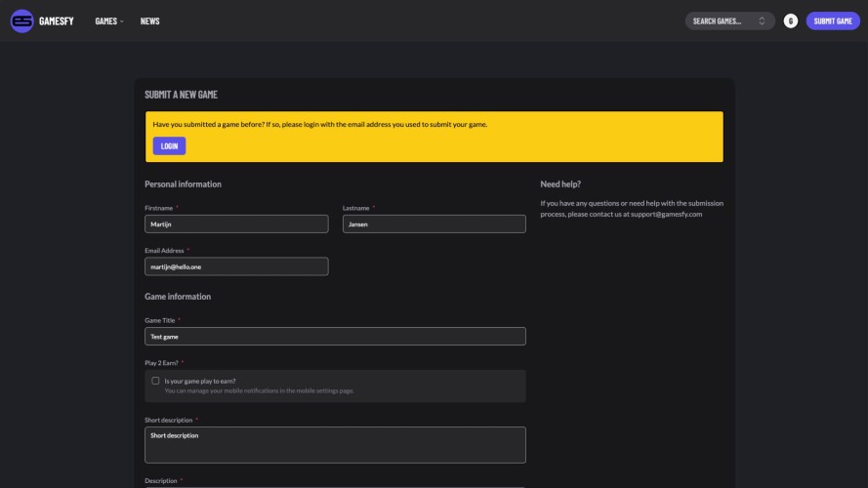Image resolution: width=868 pixels, height=488 pixels.
Task: Click the Personal information heading
Action: pyautogui.click(x=183, y=184)
